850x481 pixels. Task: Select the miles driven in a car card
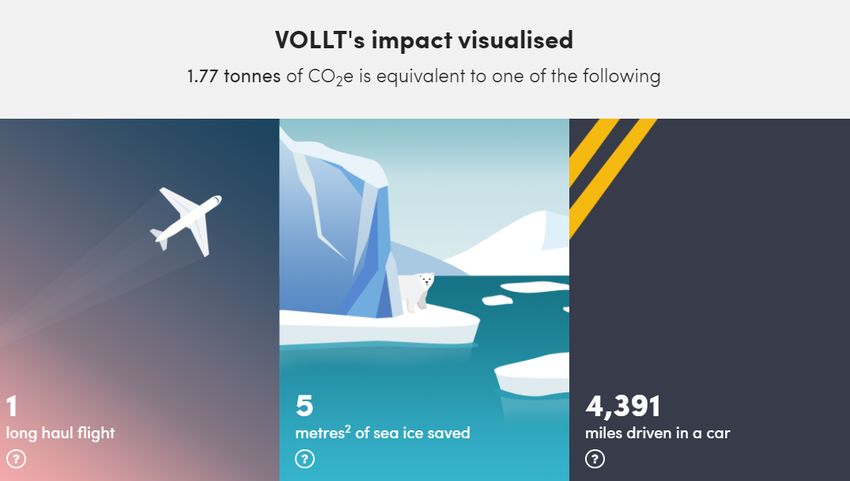pos(710,300)
